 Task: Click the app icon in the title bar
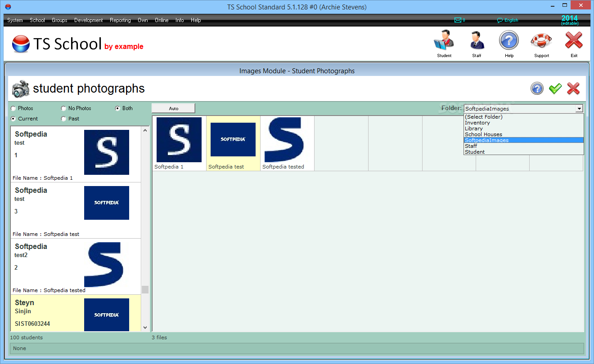point(8,7)
